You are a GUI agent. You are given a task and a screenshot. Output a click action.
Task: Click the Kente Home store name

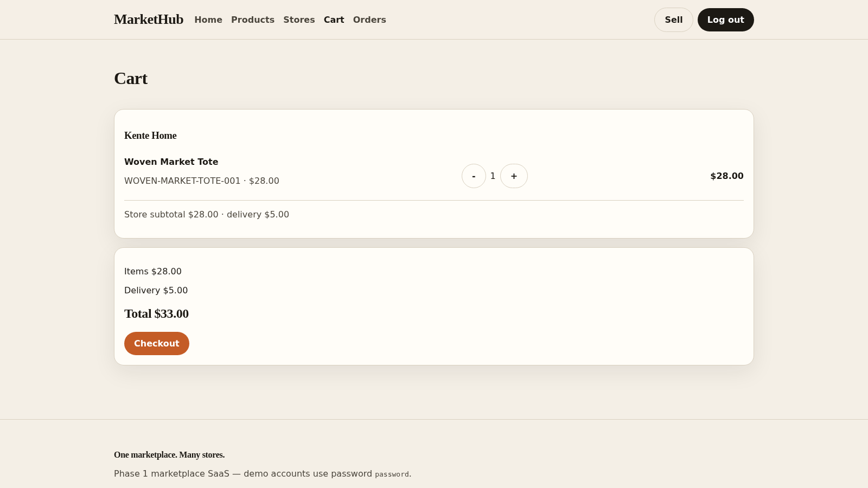tap(150, 136)
